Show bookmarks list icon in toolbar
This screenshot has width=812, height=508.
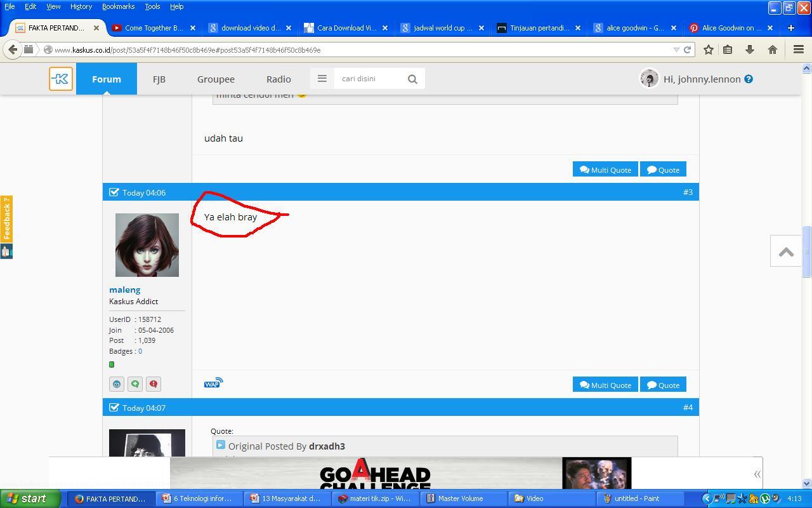coord(728,50)
